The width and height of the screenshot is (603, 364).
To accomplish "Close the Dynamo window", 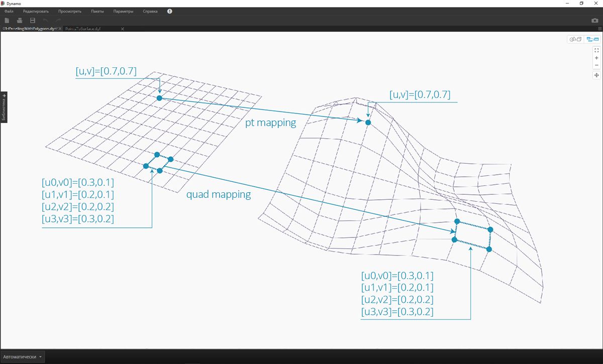I will [x=596, y=3].
